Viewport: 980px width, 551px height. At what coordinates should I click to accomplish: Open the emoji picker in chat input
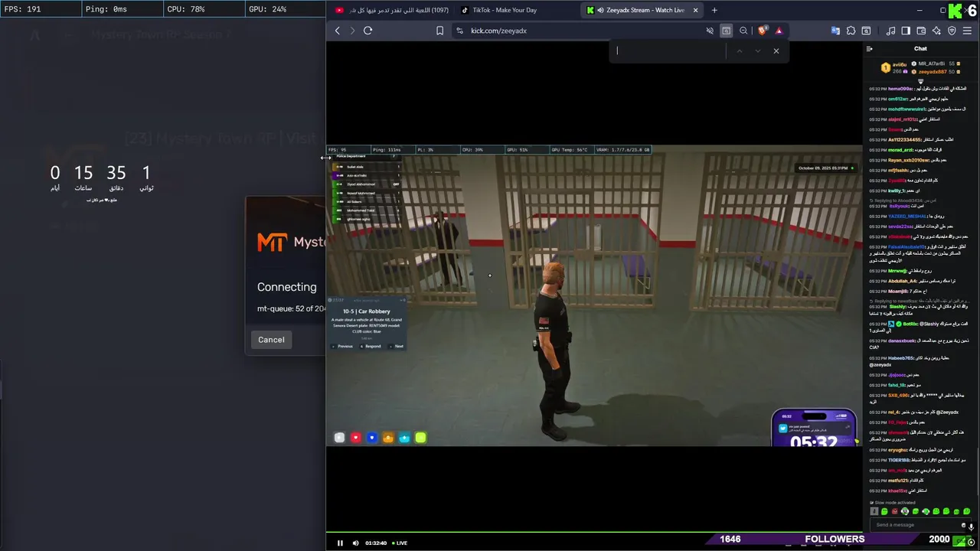pos(963,525)
